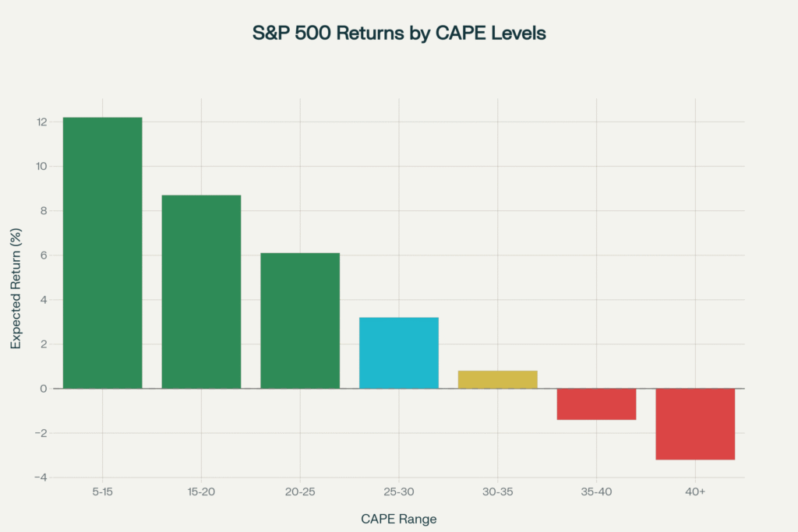Image resolution: width=798 pixels, height=532 pixels.
Task: Select the yellow 30-35 CAPE bar
Action: (x=497, y=379)
